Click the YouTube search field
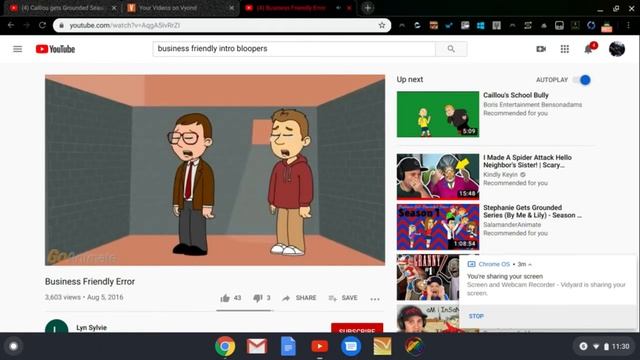 pyautogui.click(x=294, y=49)
